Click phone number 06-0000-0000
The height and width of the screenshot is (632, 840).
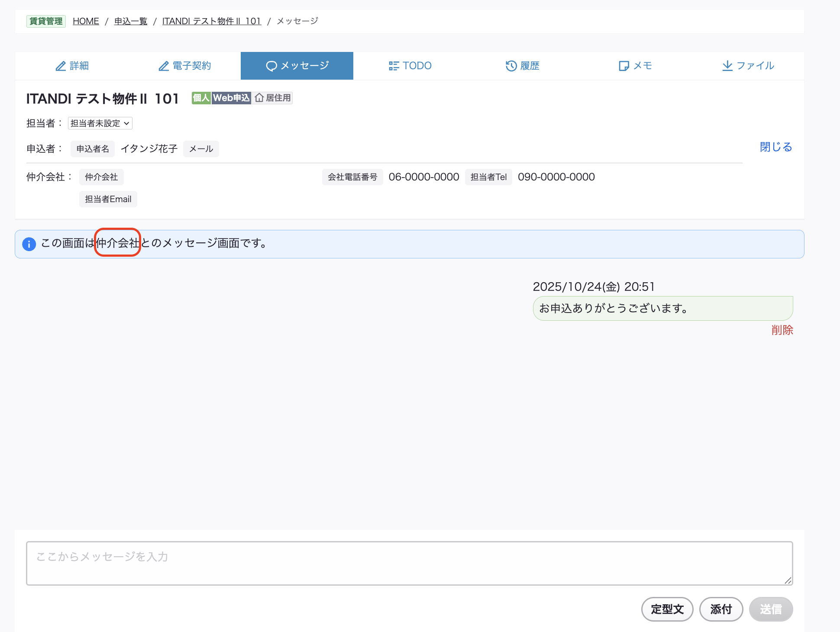click(x=424, y=177)
